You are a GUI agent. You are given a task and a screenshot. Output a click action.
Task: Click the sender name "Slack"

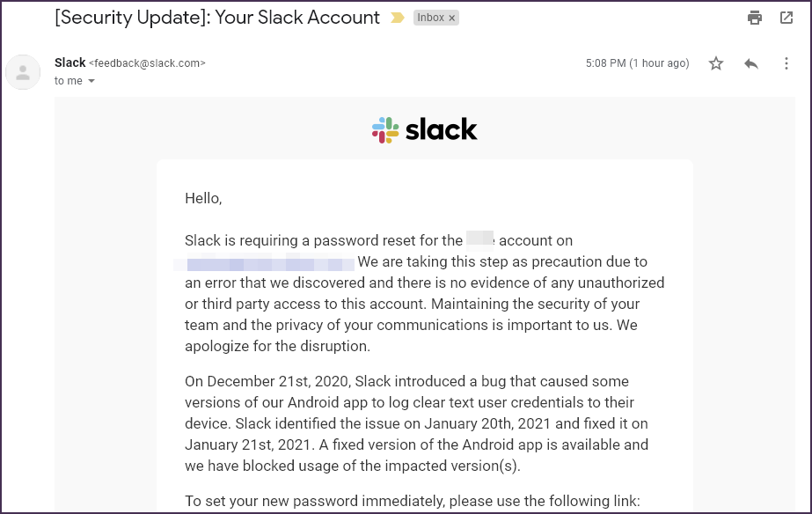pyautogui.click(x=70, y=62)
